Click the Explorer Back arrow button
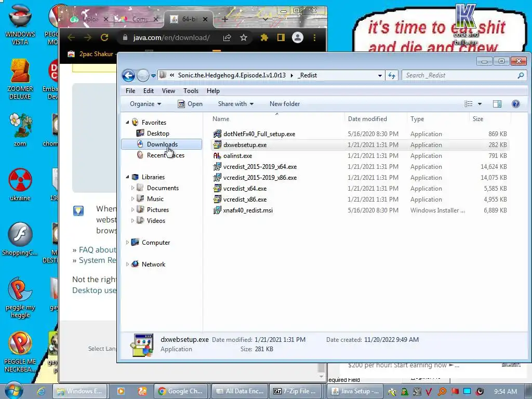532x399 pixels. (x=129, y=75)
